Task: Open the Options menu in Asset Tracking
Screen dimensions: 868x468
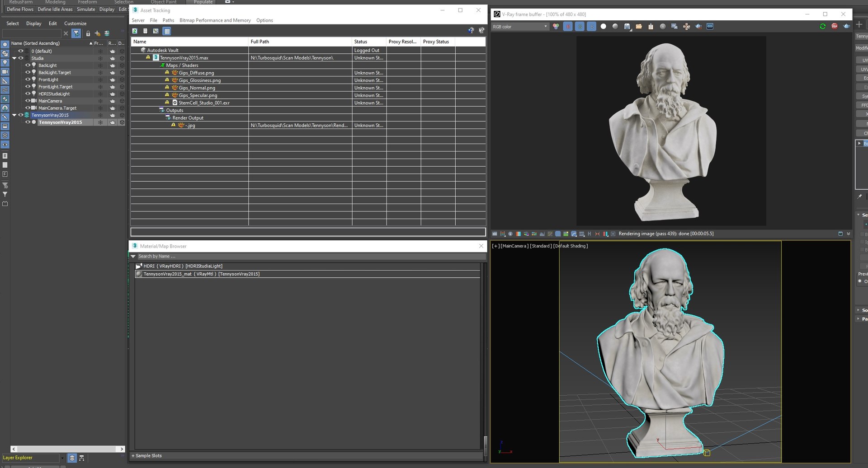Action: [264, 20]
